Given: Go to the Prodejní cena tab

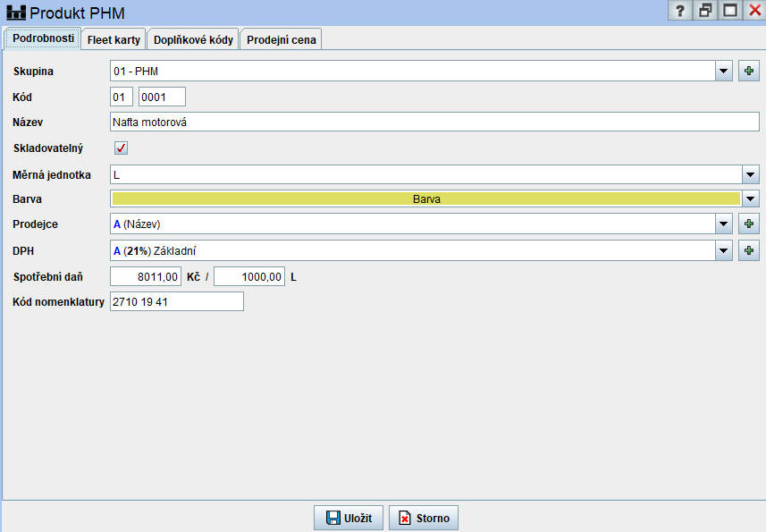Looking at the screenshot, I should coord(281,39).
